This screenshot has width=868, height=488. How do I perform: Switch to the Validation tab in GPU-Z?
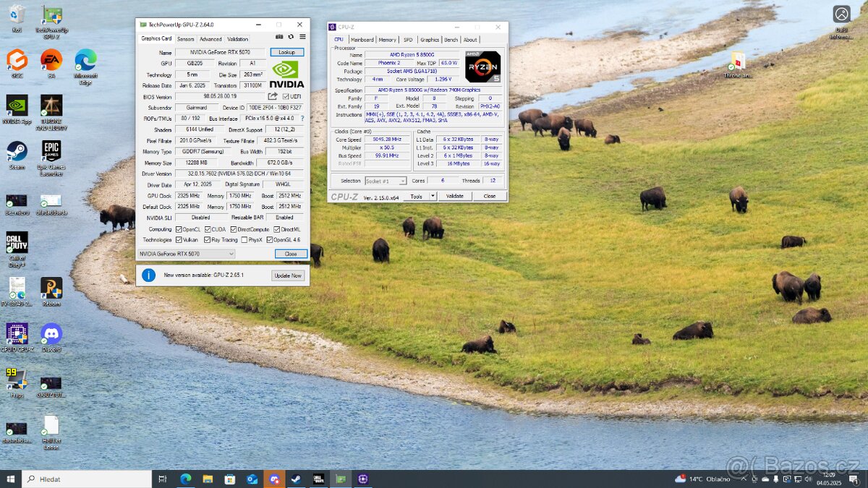tap(237, 39)
